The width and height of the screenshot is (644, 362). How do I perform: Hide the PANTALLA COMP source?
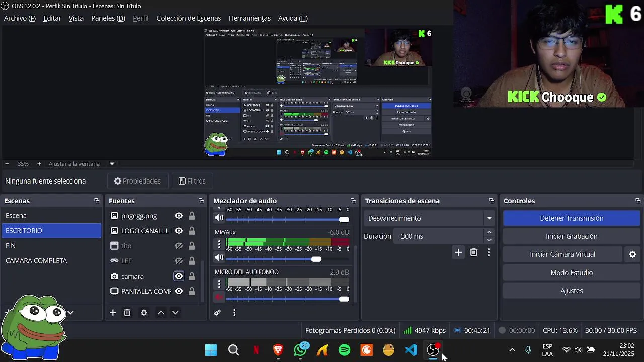point(179,291)
